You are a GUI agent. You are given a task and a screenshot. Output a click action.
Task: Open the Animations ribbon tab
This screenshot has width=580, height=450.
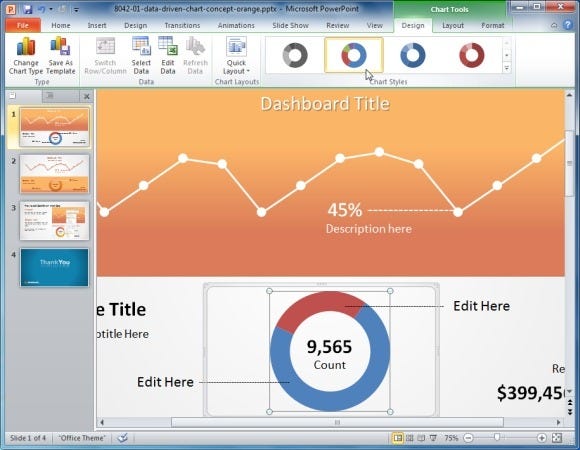tap(236, 25)
